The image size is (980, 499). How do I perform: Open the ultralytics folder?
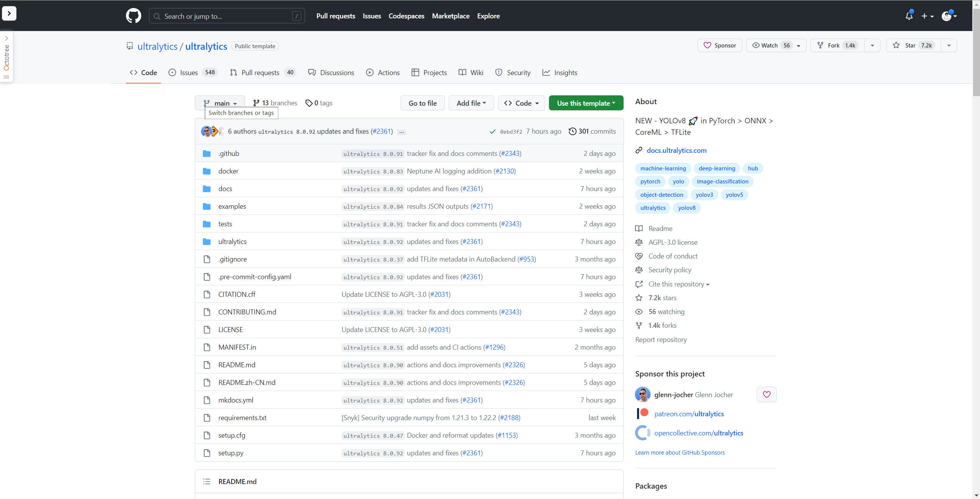coord(232,242)
